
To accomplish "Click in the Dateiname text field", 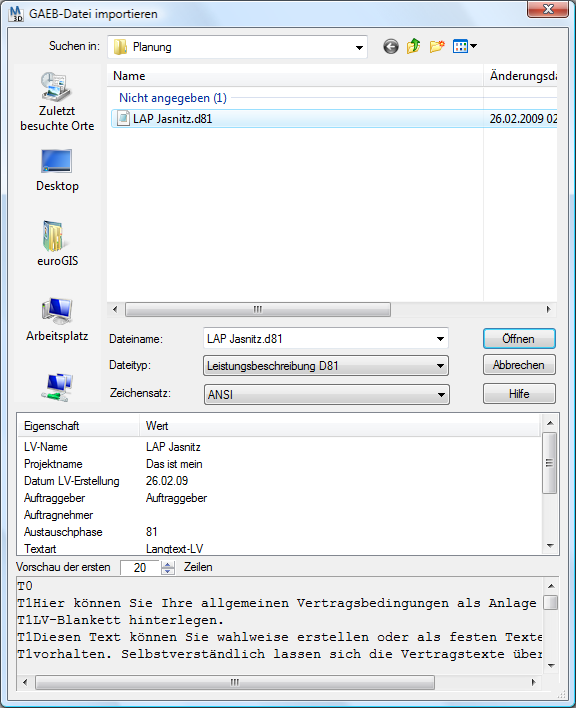I will tap(318, 339).
